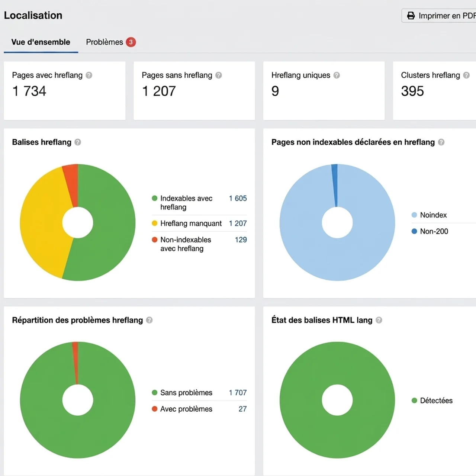This screenshot has width=476, height=476.
Task: Open the Problèmes tab
Action: (x=111, y=42)
